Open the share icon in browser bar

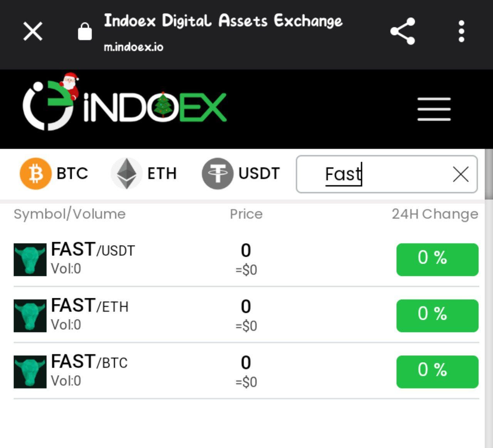(x=402, y=31)
